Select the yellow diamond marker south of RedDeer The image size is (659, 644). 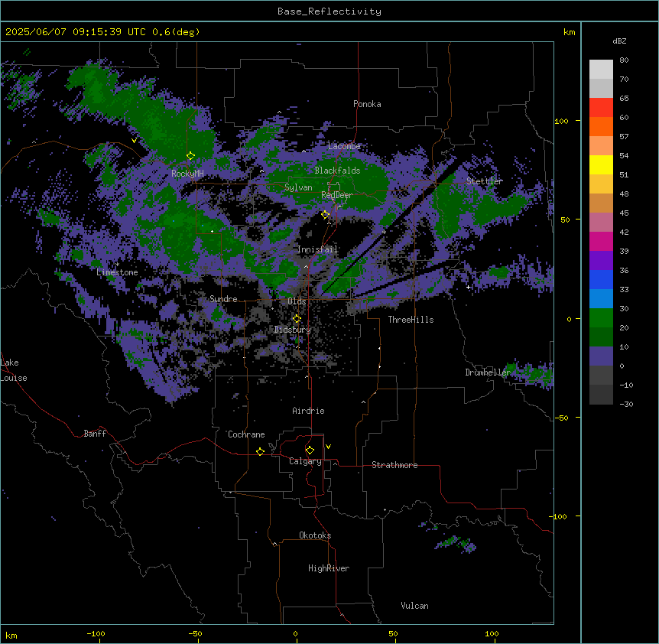pos(325,215)
